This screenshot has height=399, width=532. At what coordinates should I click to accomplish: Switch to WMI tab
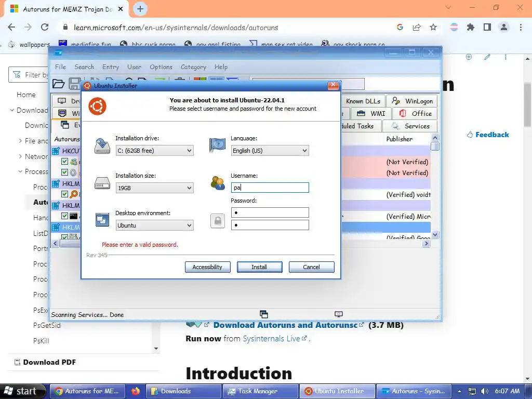coord(371,113)
